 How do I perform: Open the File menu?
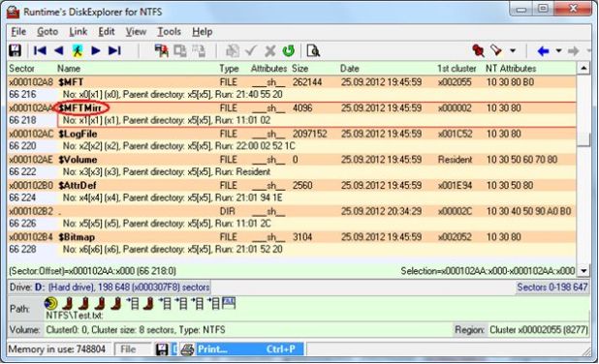tap(18, 32)
